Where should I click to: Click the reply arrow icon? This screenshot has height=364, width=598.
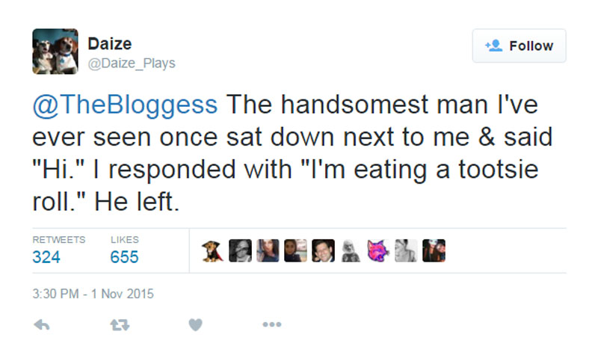click(42, 324)
